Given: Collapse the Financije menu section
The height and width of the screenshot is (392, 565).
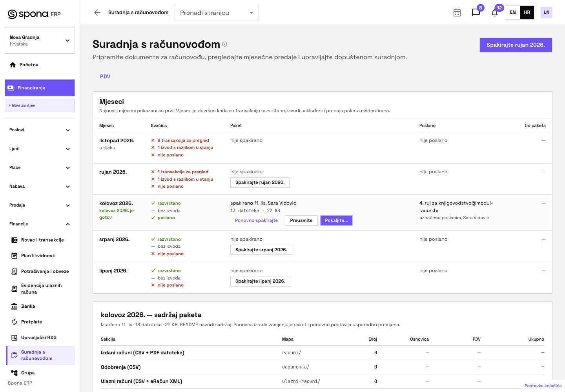Looking at the screenshot, I should (x=40, y=224).
